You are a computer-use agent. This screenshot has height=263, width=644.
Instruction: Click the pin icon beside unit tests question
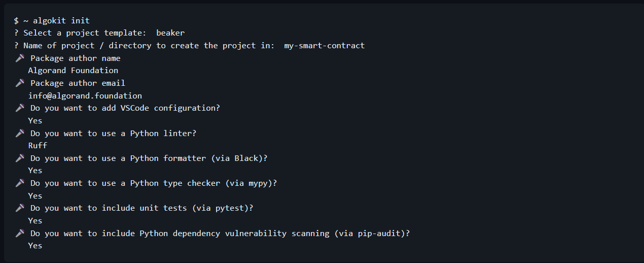point(20,208)
